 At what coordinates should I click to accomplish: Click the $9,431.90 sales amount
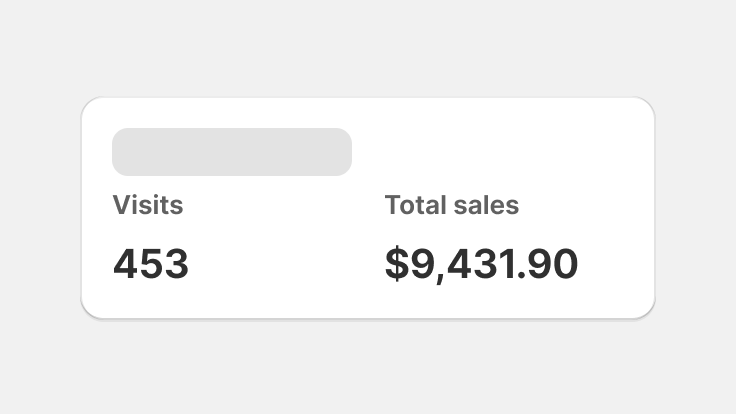tap(481, 264)
